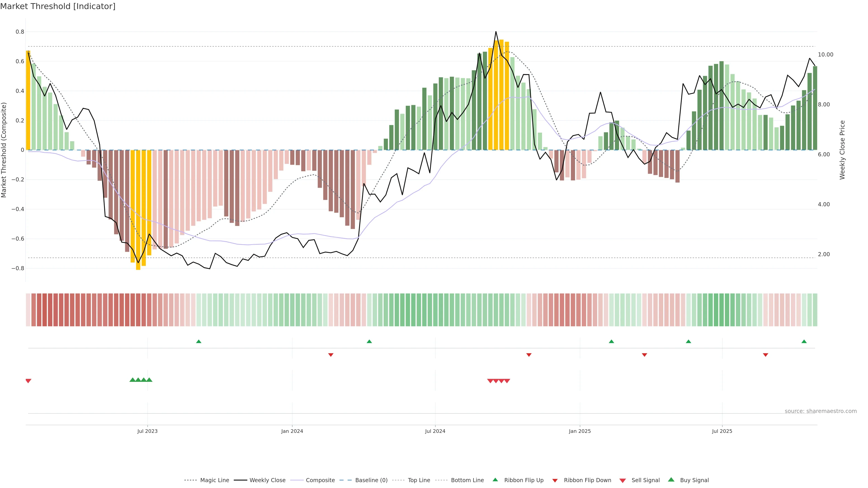Toggle the Top Line legend entry
This screenshot has height=488, width=868.
click(x=419, y=480)
